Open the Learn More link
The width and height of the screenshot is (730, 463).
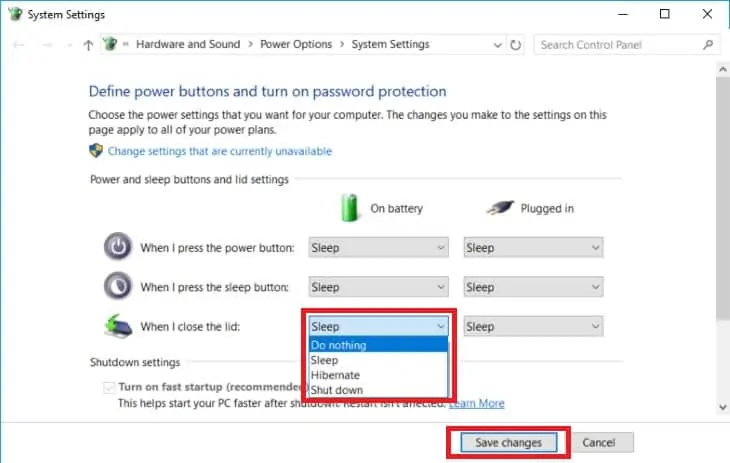[x=477, y=403]
